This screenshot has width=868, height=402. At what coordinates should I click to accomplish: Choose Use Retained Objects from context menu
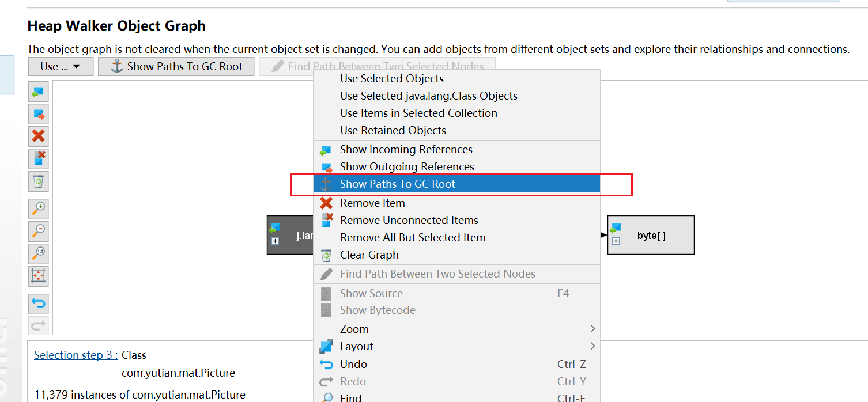[393, 130]
